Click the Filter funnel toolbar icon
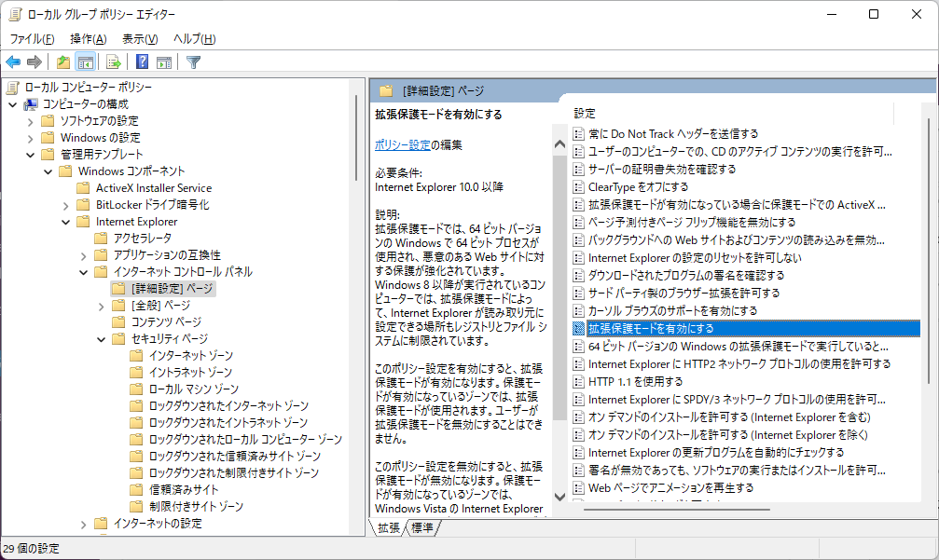 click(193, 61)
